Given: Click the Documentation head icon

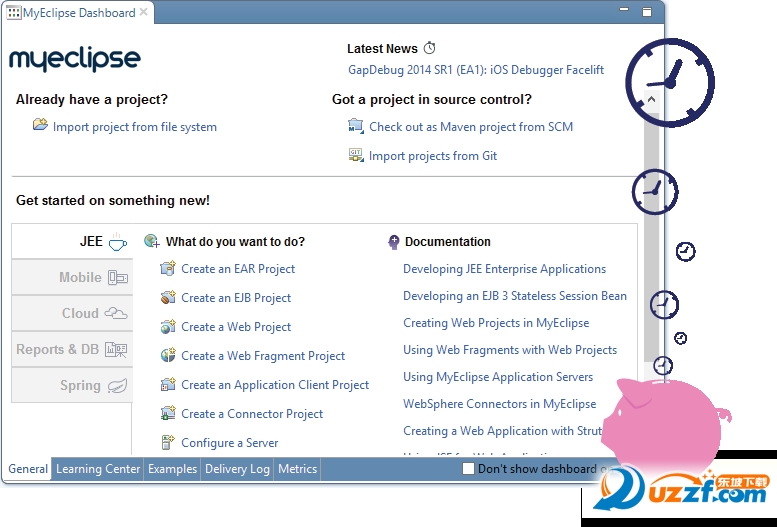Looking at the screenshot, I should point(393,242).
